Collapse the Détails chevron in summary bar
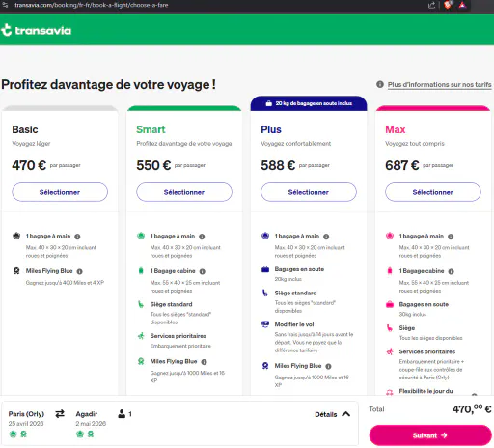The image size is (494, 448). [x=346, y=414]
